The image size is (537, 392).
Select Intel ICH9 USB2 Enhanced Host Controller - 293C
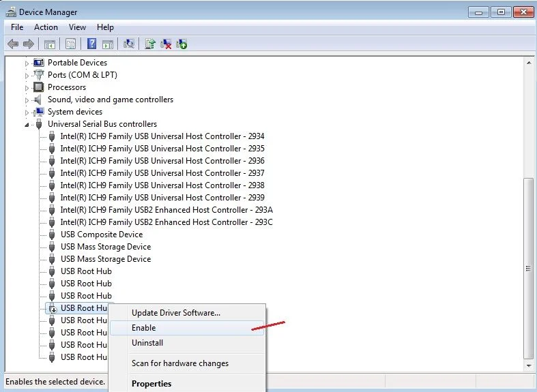[x=166, y=222]
